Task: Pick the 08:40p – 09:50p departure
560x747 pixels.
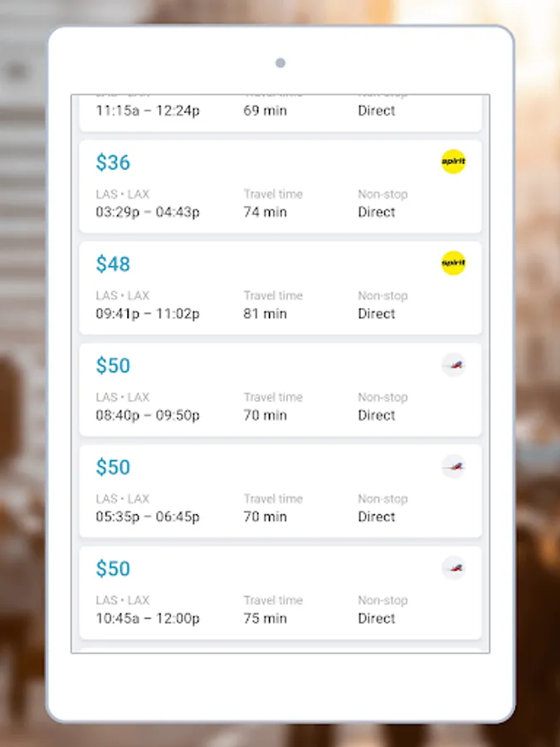Action: click(148, 415)
